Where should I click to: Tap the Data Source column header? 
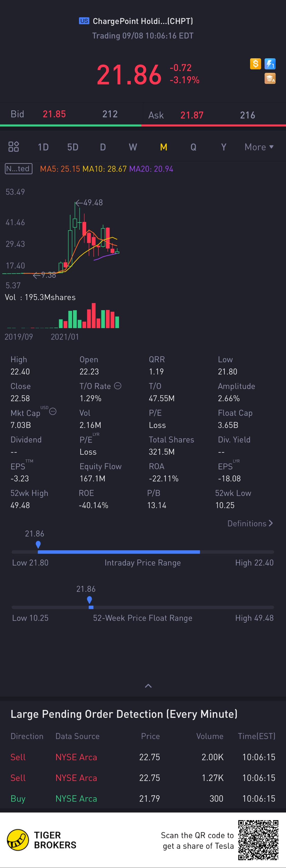(78, 736)
